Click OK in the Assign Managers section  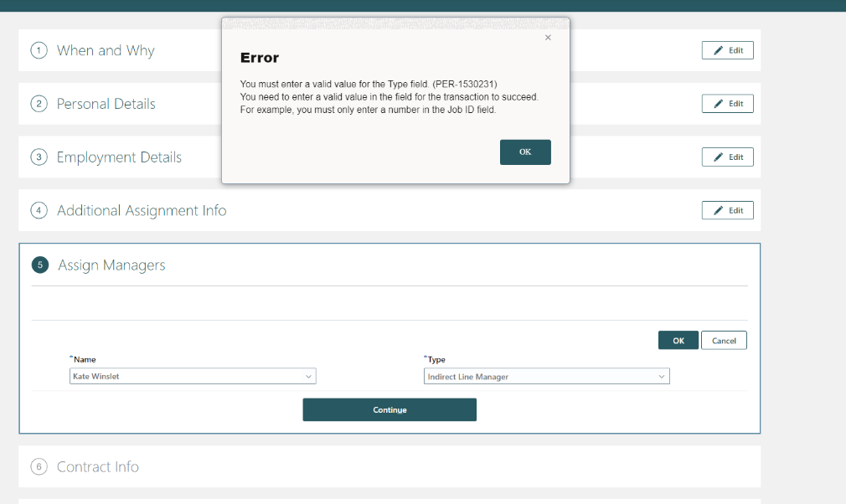tap(678, 340)
